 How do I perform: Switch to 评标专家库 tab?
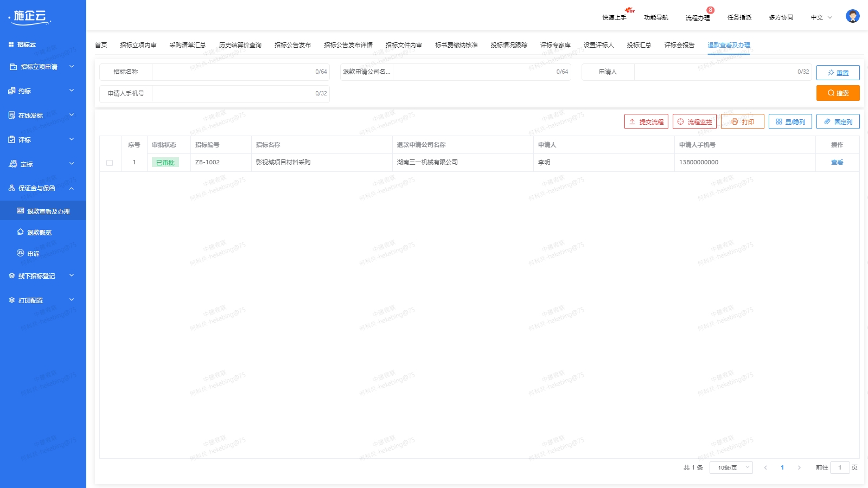[x=555, y=45]
